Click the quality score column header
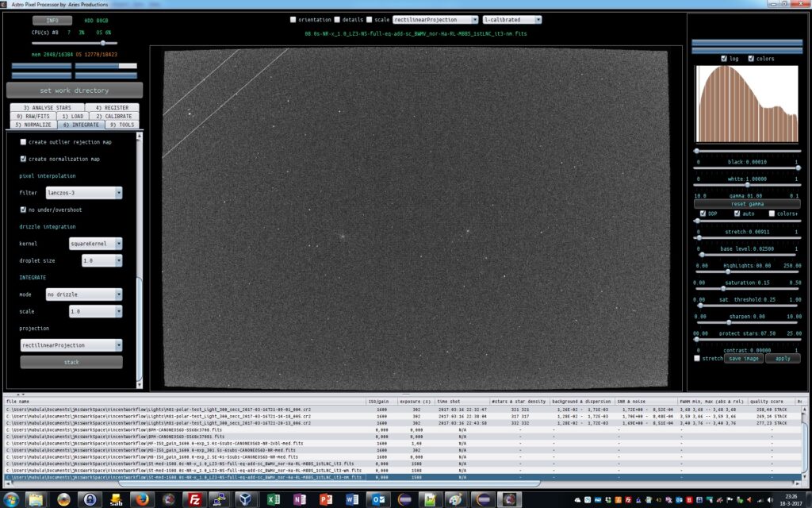Viewport: 812px width, 508px height. point(766,401)
